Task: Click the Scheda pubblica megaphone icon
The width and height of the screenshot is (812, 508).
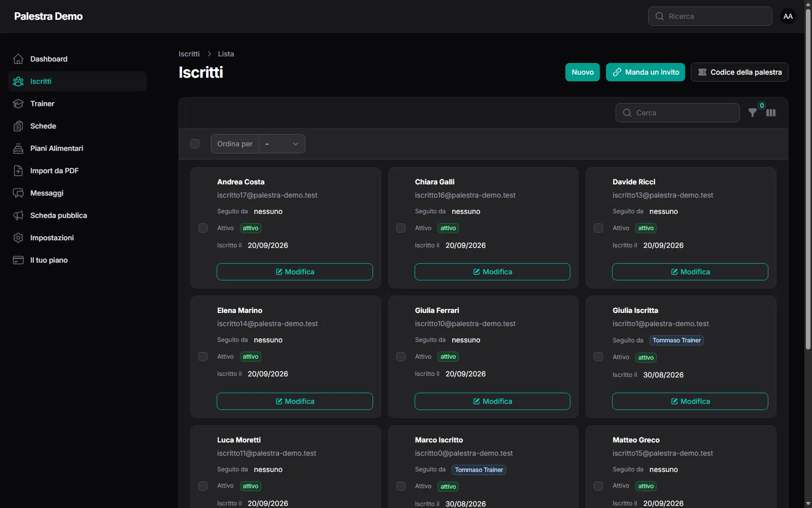Action: pos(18,215)
